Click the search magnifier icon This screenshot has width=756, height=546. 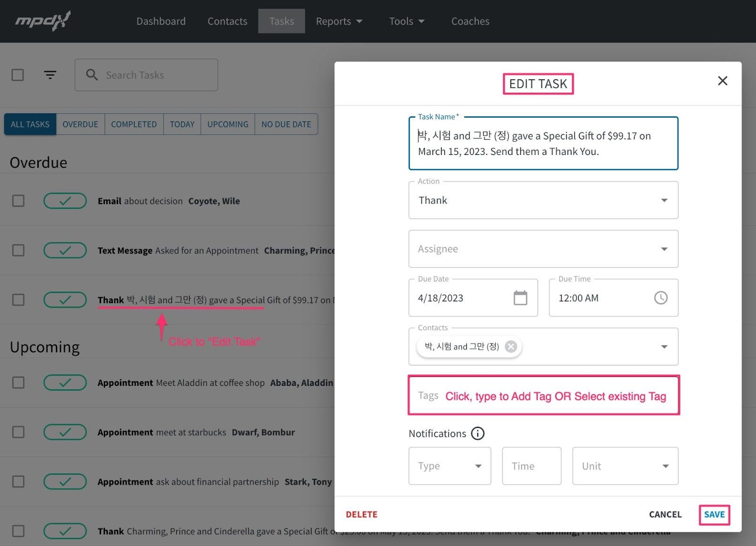click(x=92, y=75)
